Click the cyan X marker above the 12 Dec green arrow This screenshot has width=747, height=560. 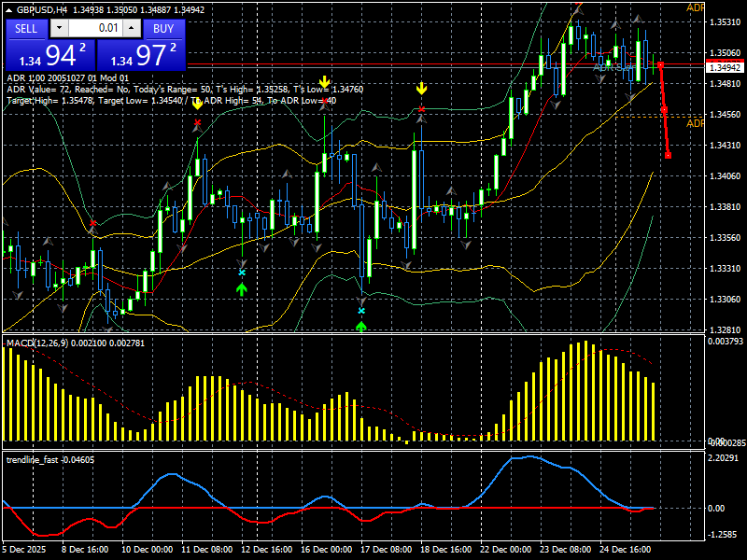(242, 273)
